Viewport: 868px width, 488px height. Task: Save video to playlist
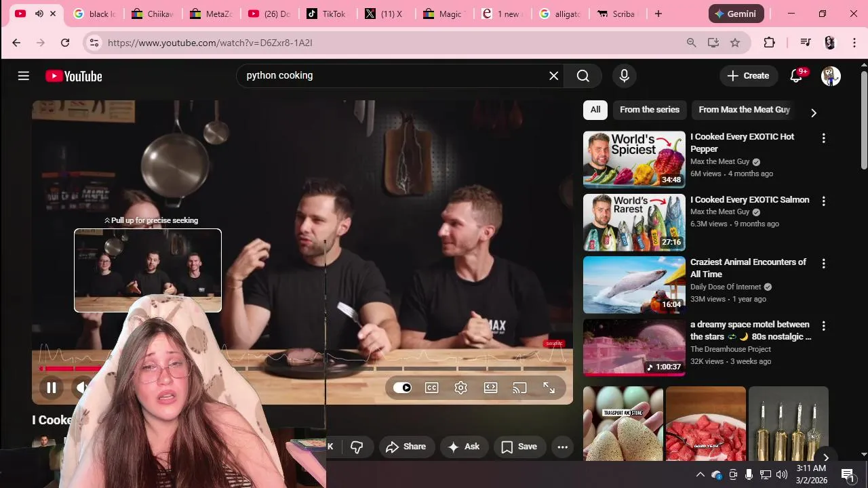pos(519,447)
